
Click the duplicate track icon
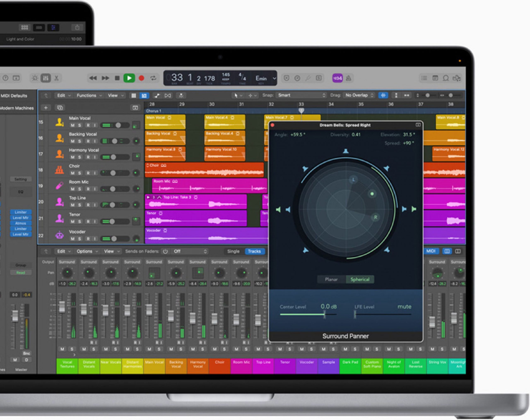click(60, 108)
